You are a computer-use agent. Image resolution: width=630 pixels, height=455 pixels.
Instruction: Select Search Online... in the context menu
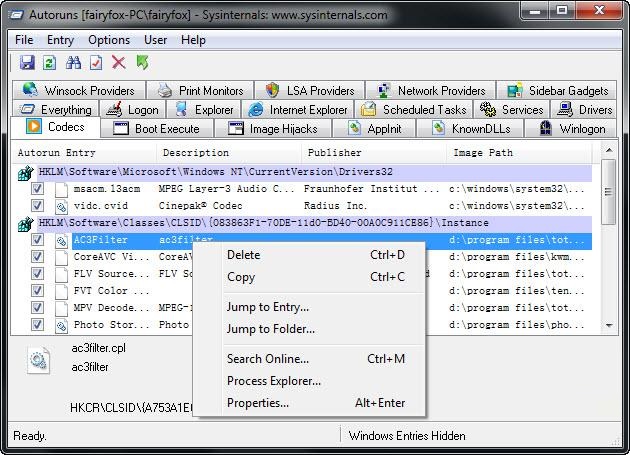pos(267,359)
